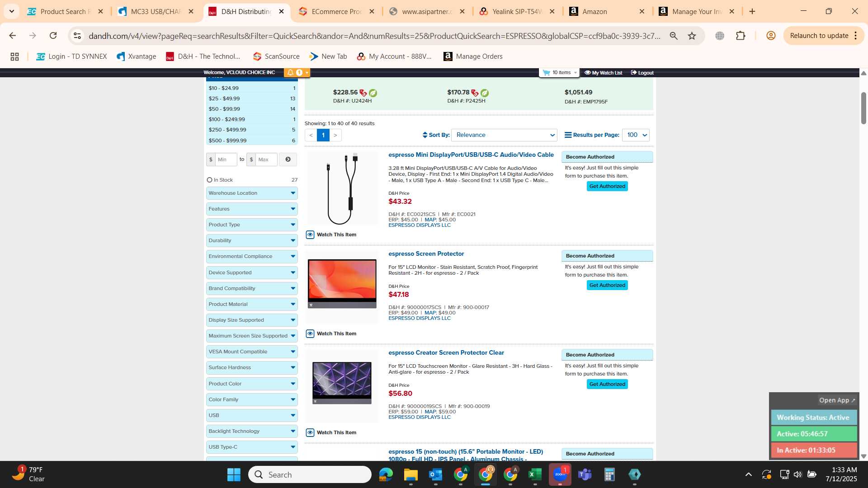Image resolution: width=868 pixels, height=488 pixels.
Task: Open Zoom from the taskbar
Action: [560, 474]
